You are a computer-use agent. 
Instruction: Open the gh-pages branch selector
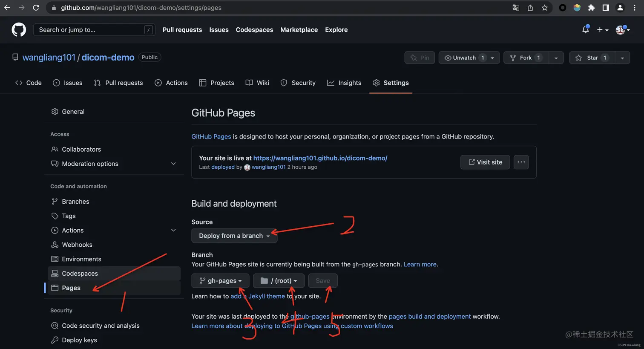(x=220, y=281)
